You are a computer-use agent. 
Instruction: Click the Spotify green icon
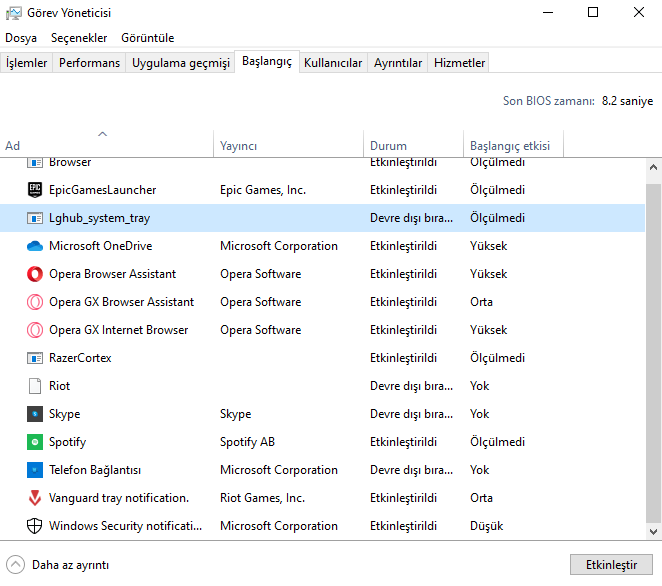point(35,442)
